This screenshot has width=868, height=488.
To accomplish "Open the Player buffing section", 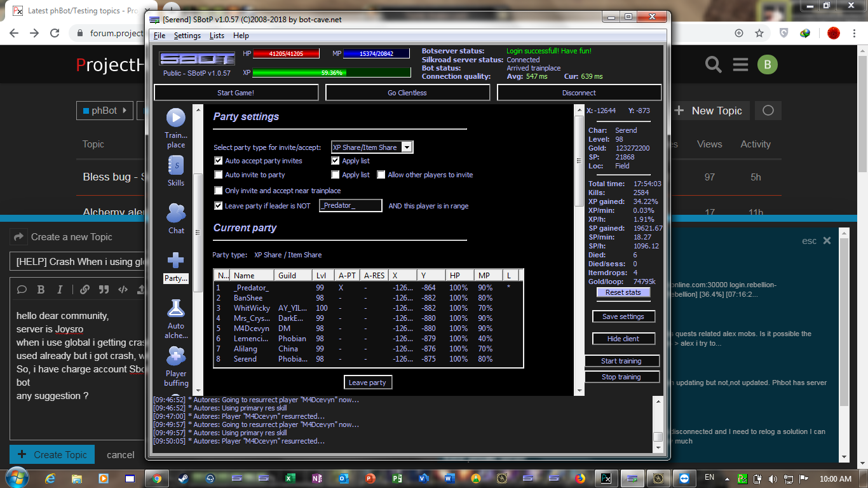I will tap(176, 356).
